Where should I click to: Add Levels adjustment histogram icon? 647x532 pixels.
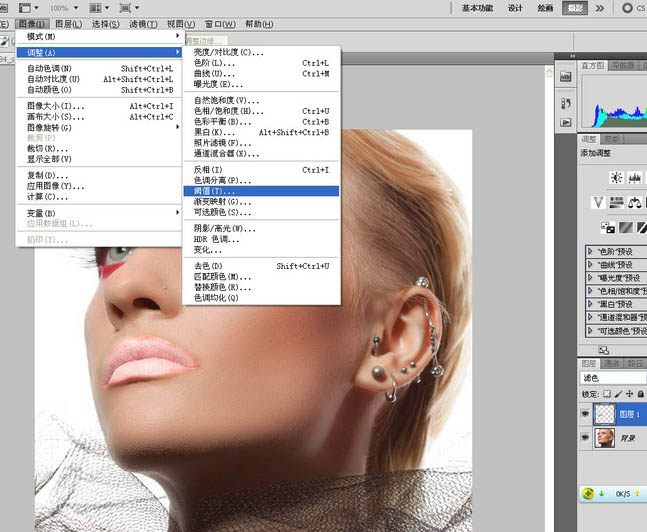click(635, 178)
